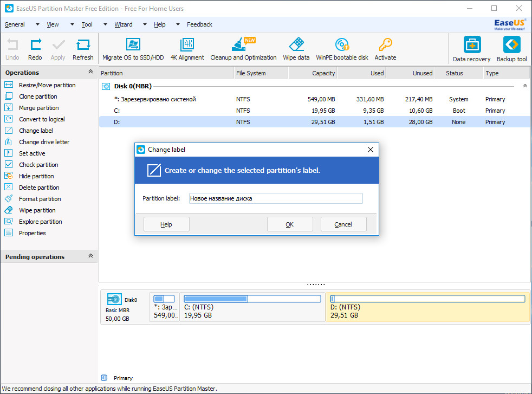Open the Backup tool
532x394 pixels.
(511, 49)
